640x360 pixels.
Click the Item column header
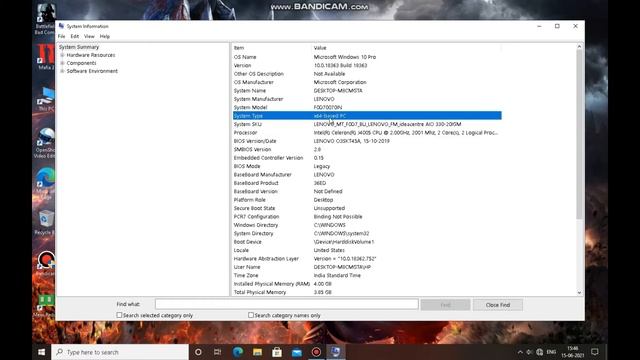pyautogui.click(x=272, y=48)
